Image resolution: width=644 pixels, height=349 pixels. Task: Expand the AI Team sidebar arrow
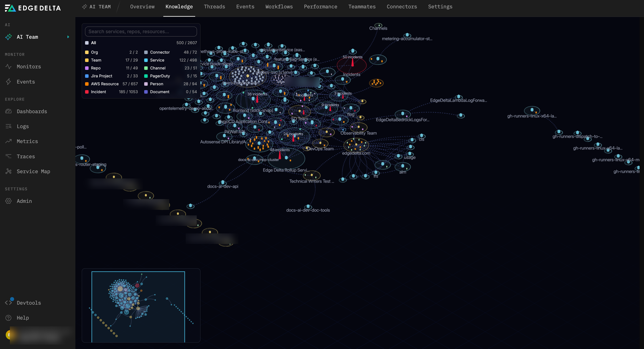[68, 37]
